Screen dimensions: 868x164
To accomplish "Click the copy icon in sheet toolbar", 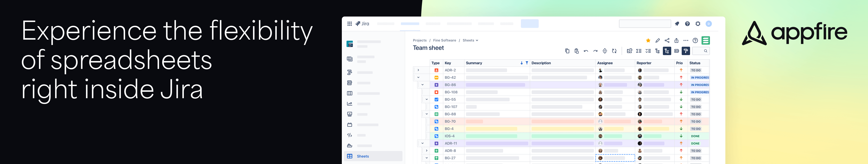I will click(567, 51).
